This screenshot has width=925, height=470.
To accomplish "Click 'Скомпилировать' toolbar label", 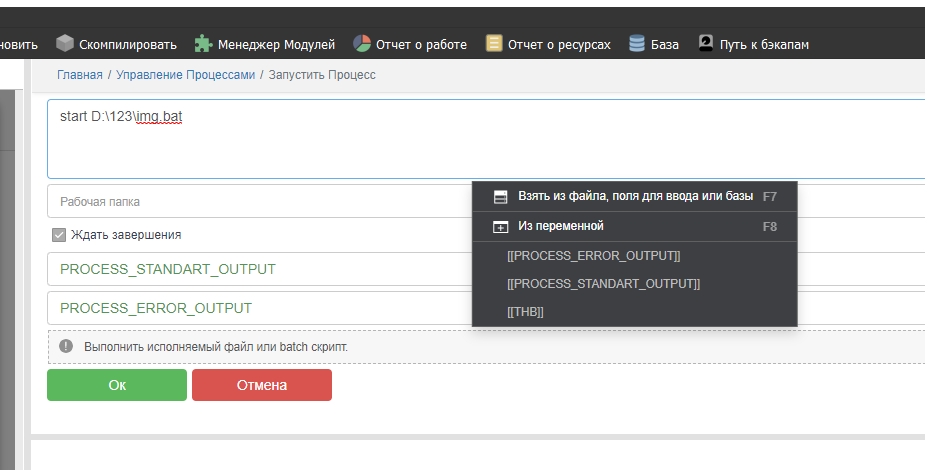I will point(128,44).
